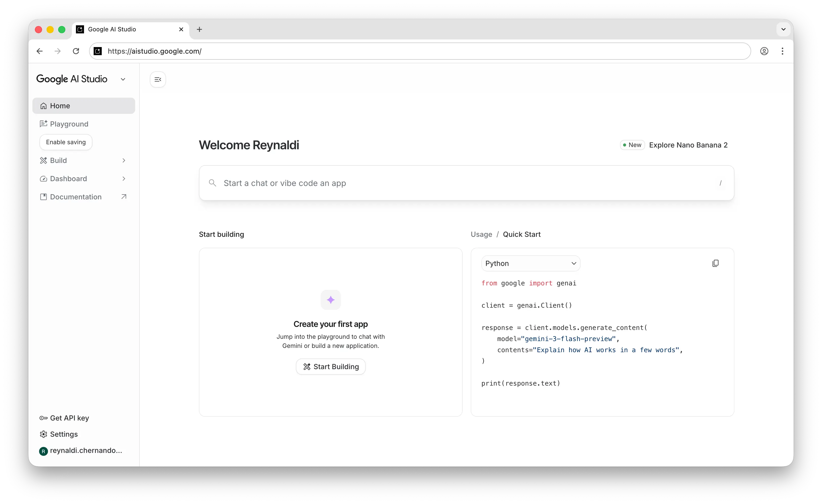Reload the page with the refresh icon
Viewport: 822px width, 504px height.
coord(76,51)
